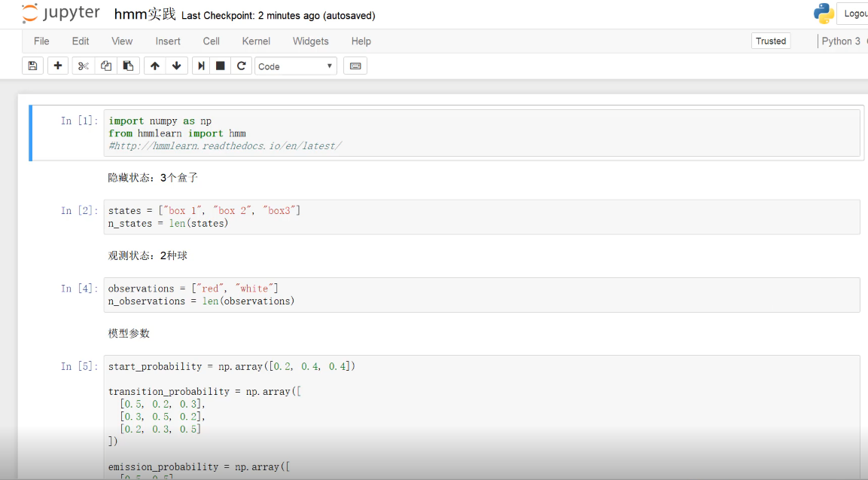Run the current cell button
Screen dimensions: 868x480
coord(201,66)
